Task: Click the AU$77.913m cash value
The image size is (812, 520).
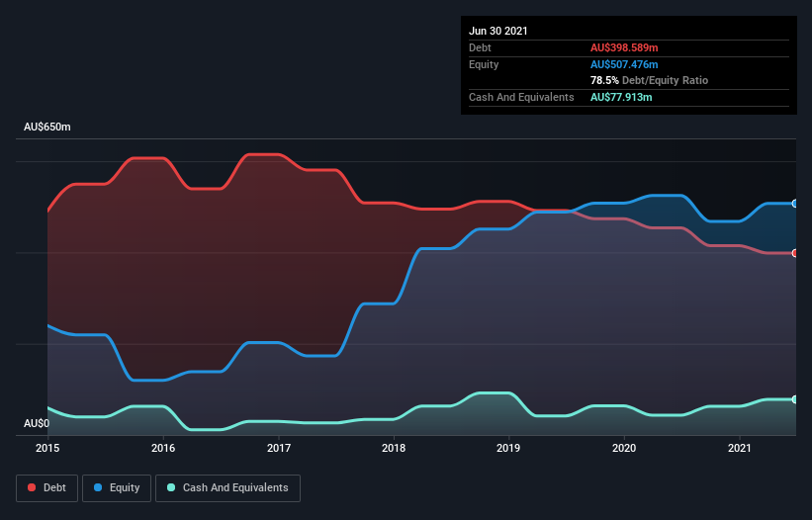Action: tap(621, 97)
